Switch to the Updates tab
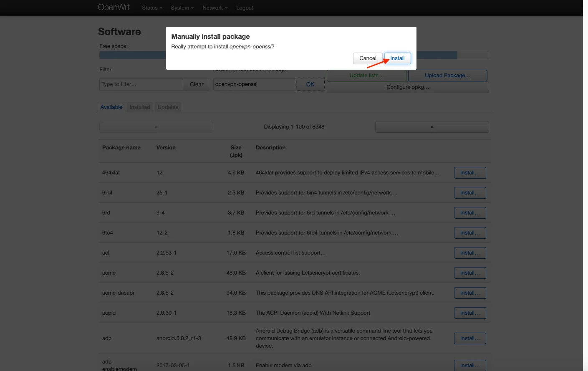The width and height of the screenshot is (588, 371). (168, 107)
